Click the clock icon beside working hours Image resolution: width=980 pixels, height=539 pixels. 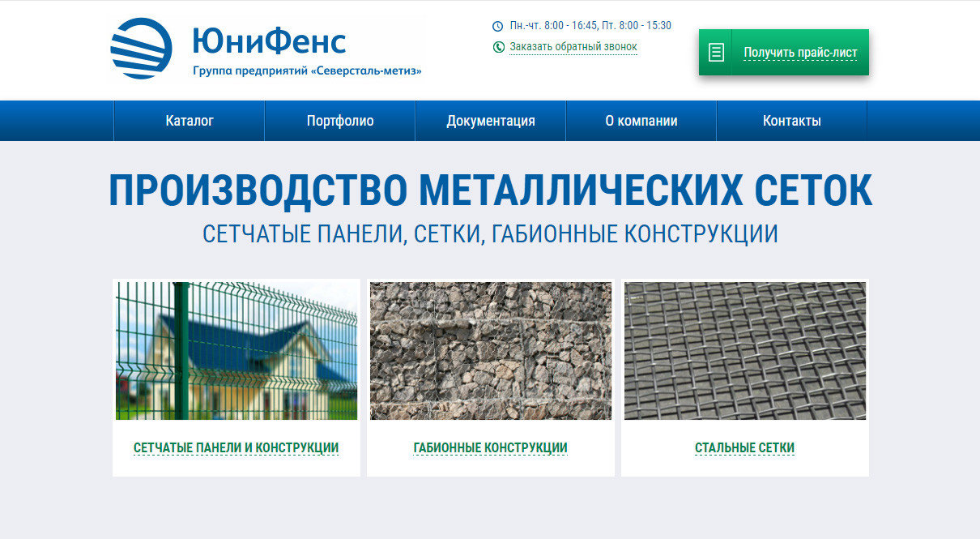pos(498,26)
